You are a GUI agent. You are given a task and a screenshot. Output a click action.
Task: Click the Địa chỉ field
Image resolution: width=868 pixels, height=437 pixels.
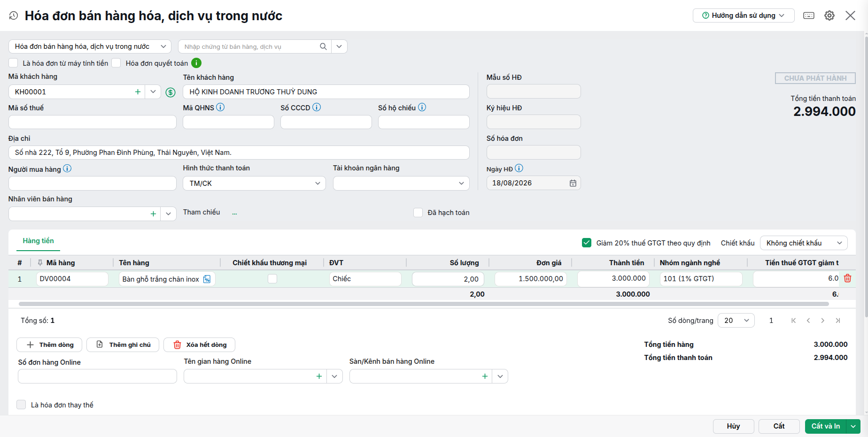click(x=239, y=153)
